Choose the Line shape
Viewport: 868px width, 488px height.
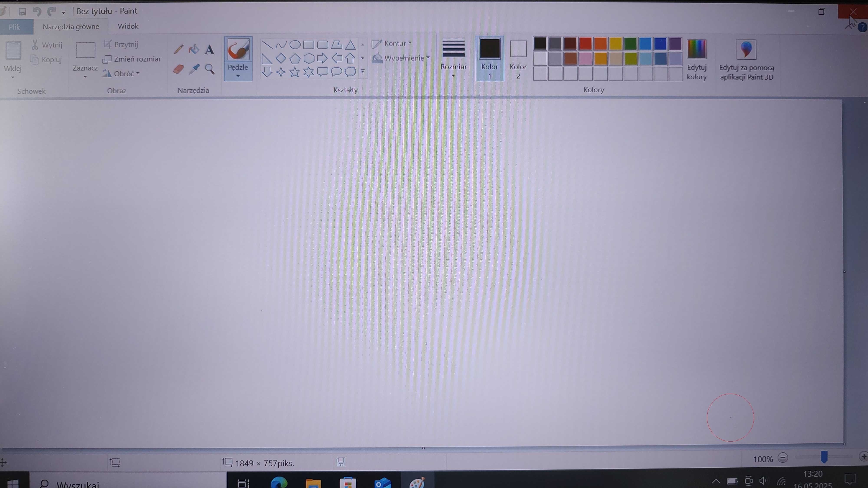click(x=267, y=45)
